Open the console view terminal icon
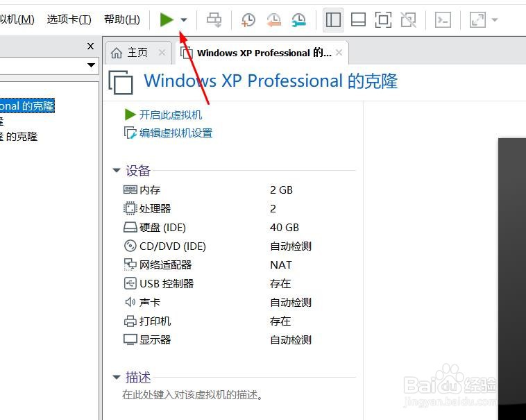 [443, 20]
